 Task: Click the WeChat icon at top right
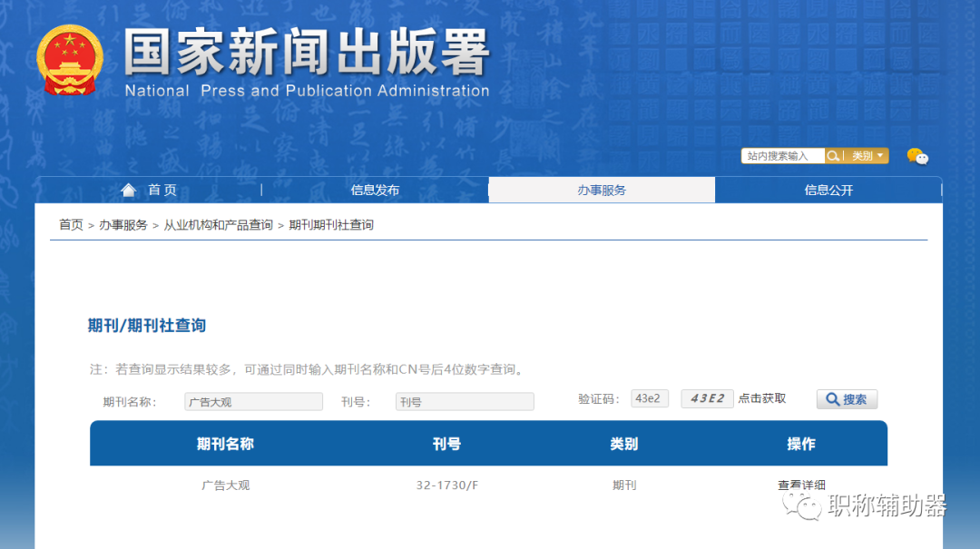pos(918,157)
